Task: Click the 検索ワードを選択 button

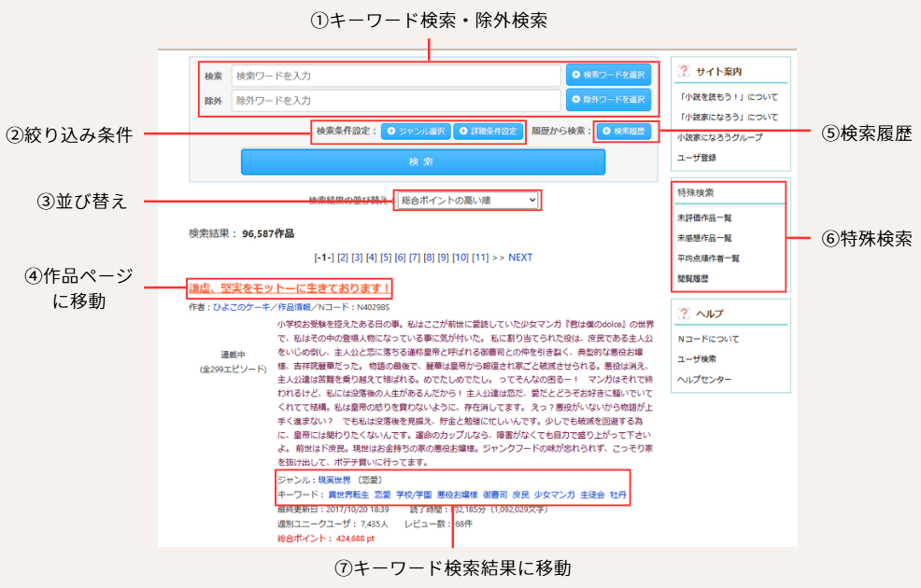Action: point(608,75)
